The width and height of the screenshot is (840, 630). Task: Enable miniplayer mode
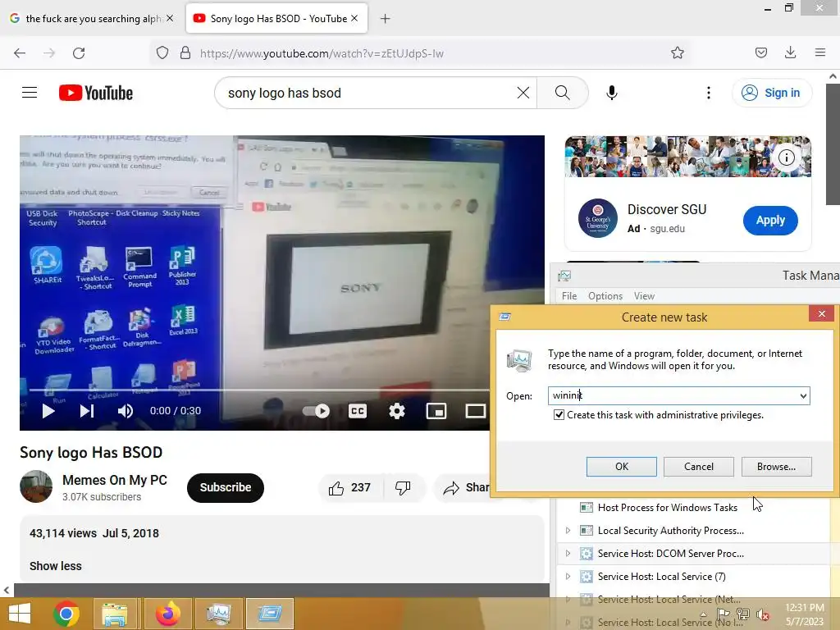(436, 411)
